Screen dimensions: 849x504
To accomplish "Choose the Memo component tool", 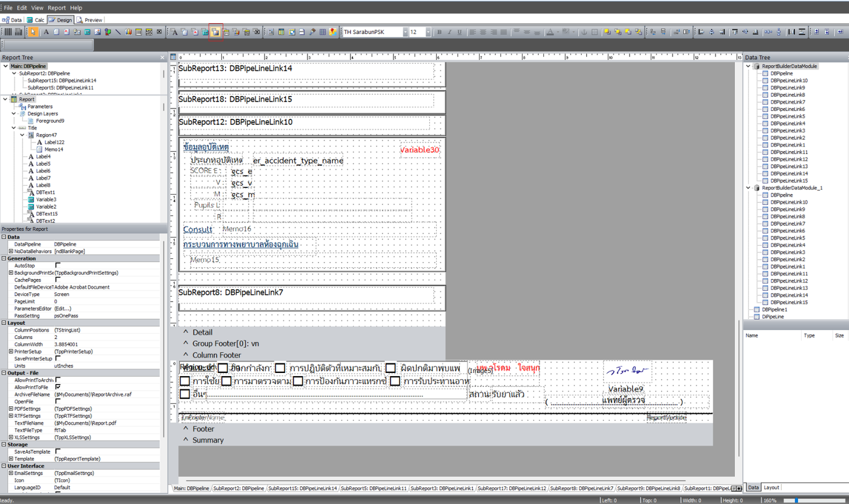I will [x=56, y=32].
